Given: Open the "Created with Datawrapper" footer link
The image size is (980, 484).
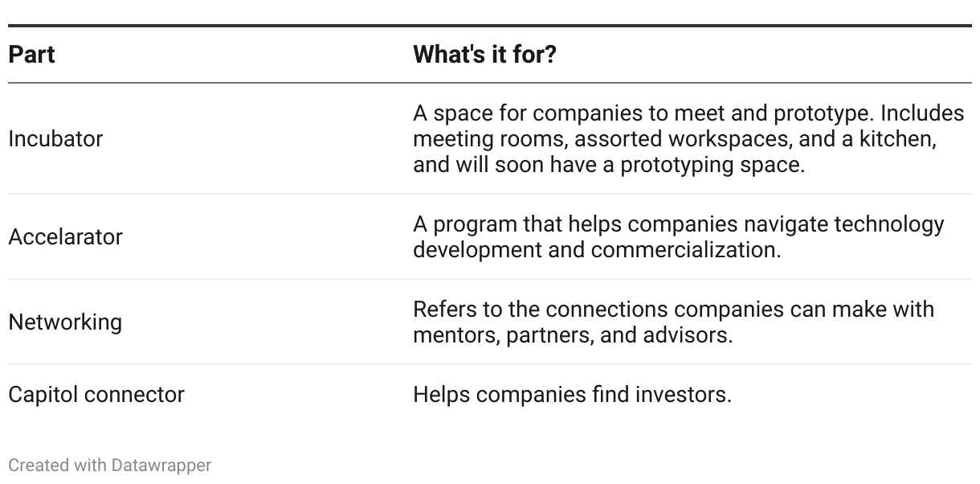Looking at the screenshot, I should tap(109, 465).
